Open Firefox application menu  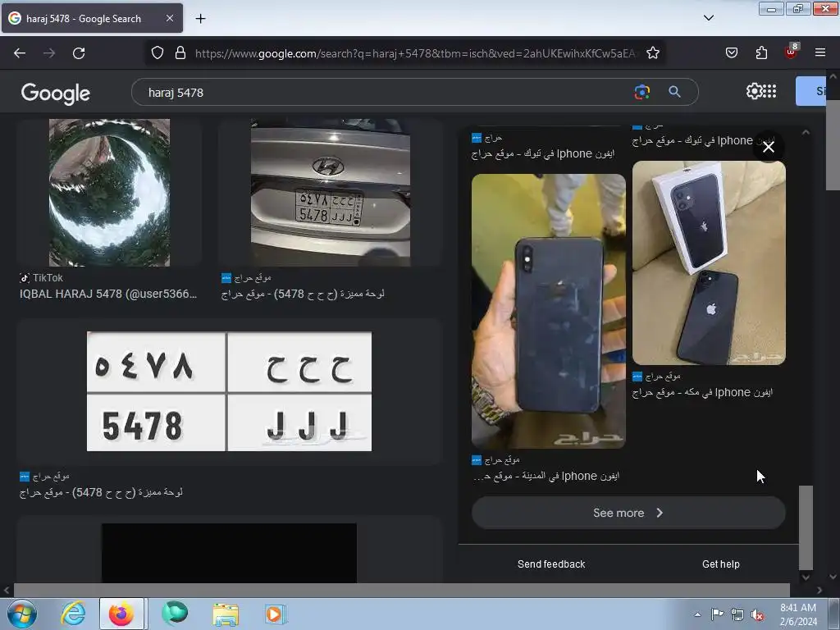point(820,52)
